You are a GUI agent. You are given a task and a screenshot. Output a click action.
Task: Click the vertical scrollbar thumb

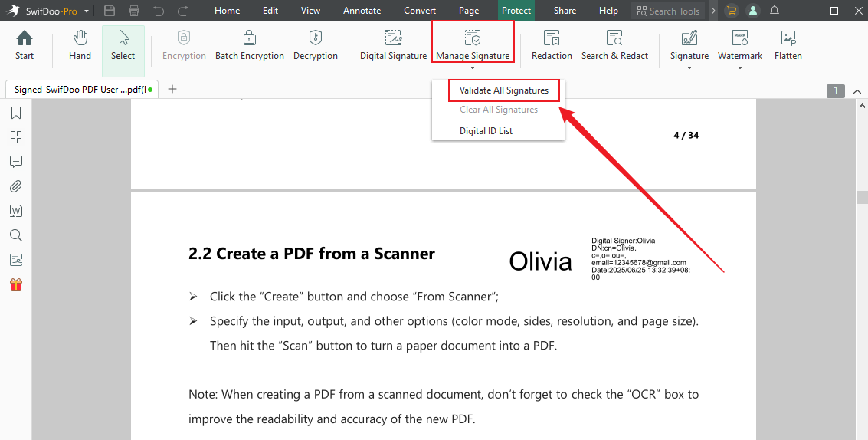click(x=862, y=197)
